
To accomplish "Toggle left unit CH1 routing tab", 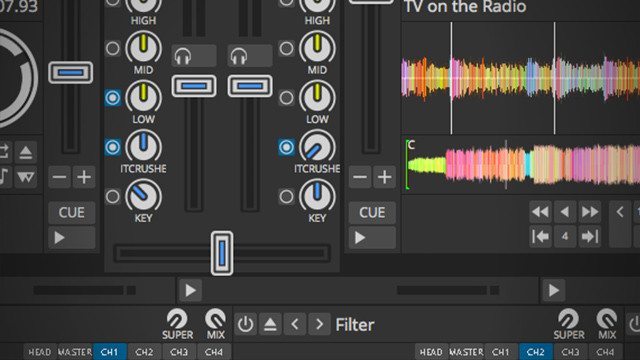I will pyautogui.click(x=109, y=352).
